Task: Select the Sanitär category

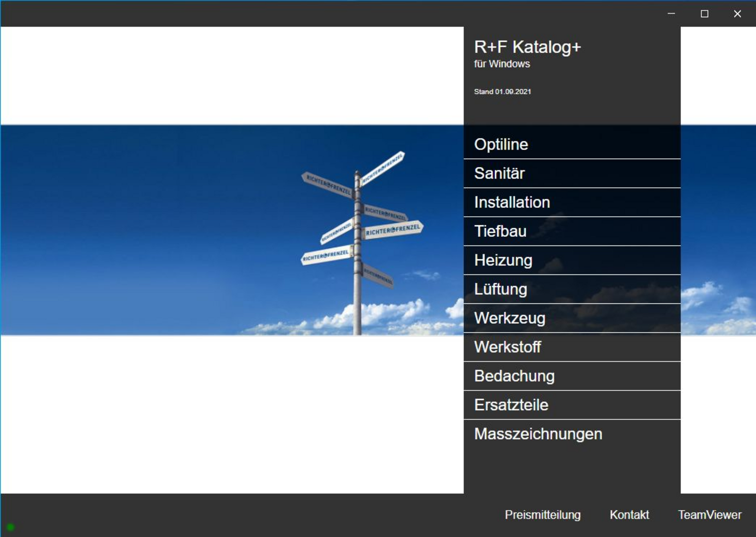Action: click(x=572, y=174)
